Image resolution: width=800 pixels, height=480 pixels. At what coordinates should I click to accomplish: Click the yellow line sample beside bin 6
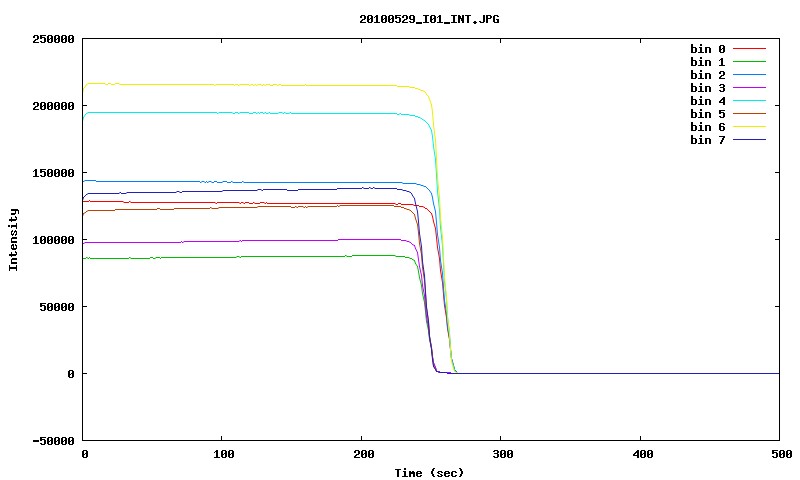click(x=749, y=127)
